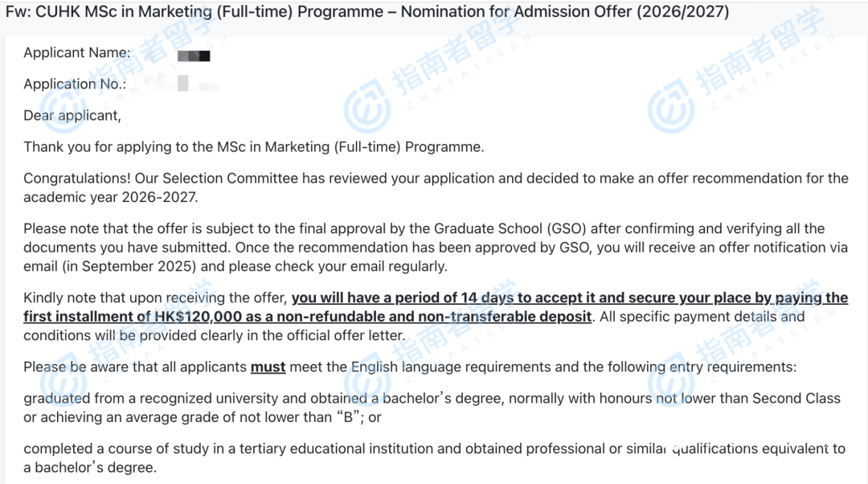This screenshot has width=868, height=484.
Task: Click the "Applicant Name:" label
Action: [77, 53]
